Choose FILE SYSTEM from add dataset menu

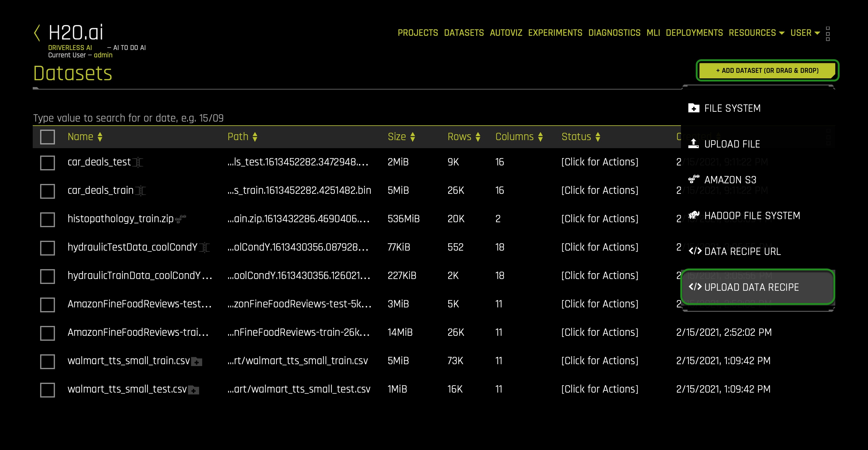pyautogui.click(x=758, y=108)
